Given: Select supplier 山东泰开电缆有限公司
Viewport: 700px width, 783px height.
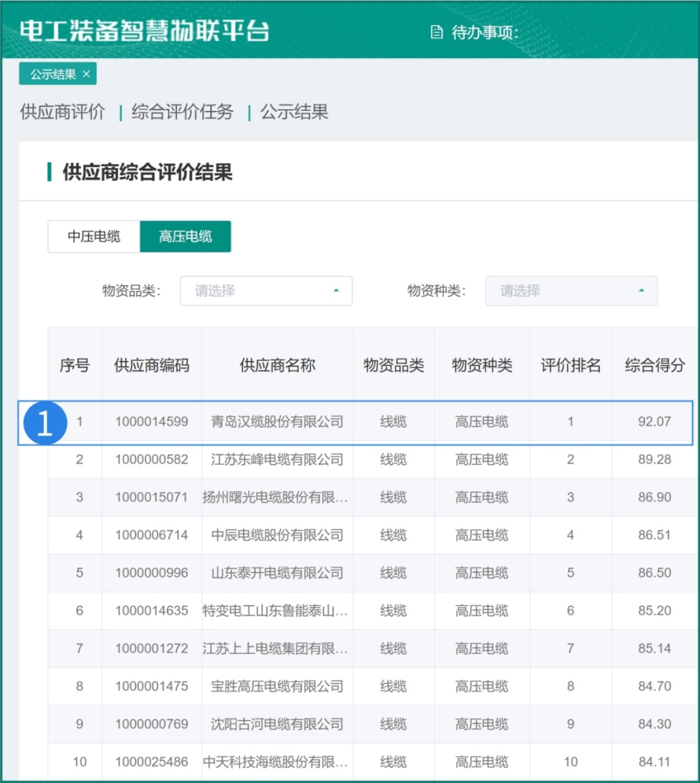Looking at the screenshot, I should tap(277, 573).
